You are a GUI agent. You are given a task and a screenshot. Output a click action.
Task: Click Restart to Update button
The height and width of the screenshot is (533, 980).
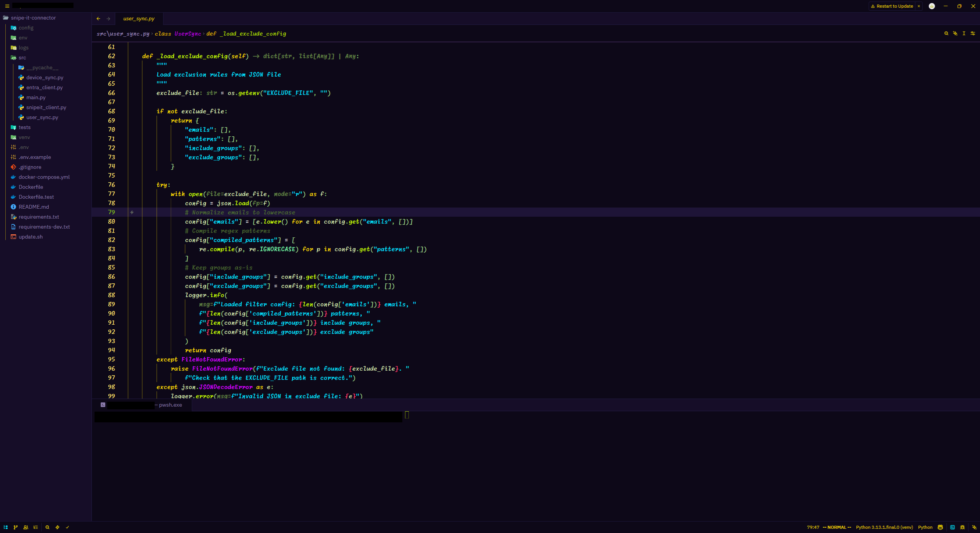pos(892,6)
